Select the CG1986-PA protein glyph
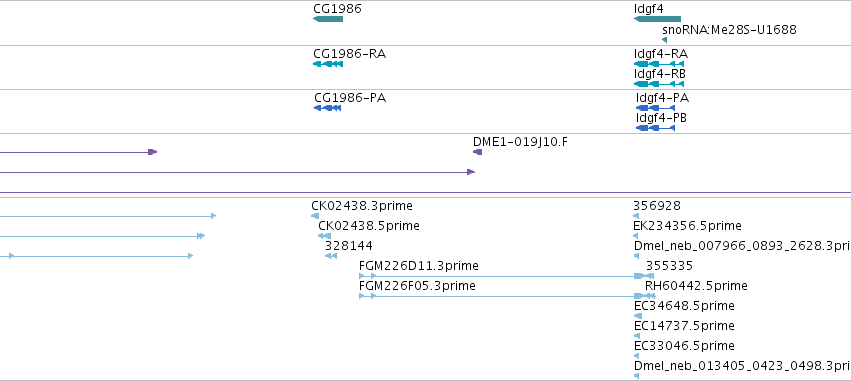 pos(328,108)
